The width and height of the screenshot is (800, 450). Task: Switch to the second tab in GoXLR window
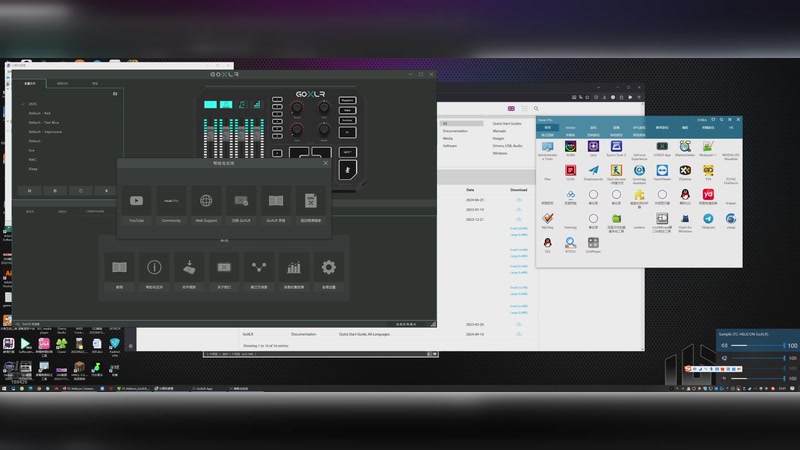tap(62, 83)
